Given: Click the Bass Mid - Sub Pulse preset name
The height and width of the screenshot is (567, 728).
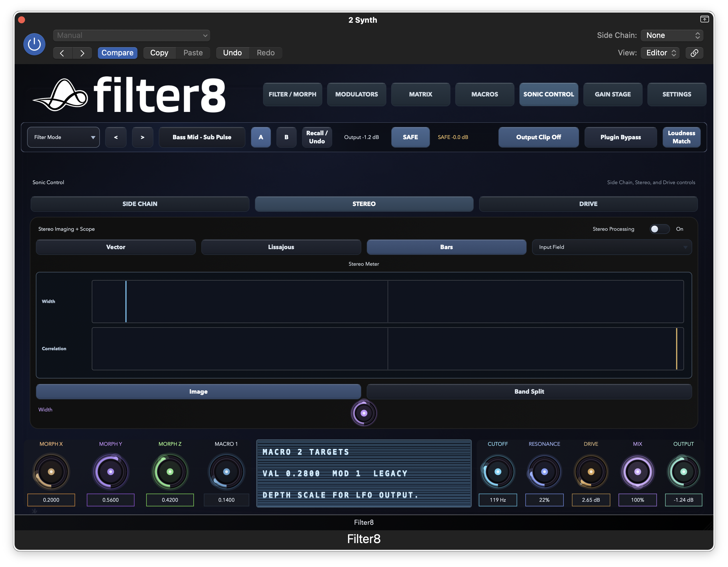Looking at the screenshot, I should [x=202, y=137].
